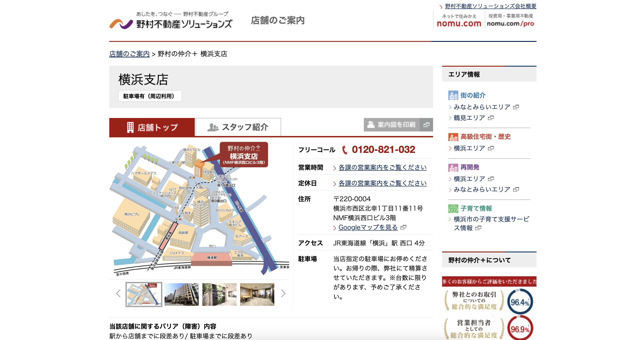Select the office interior thumbnail
644x340 pixels.
[x=257, y=295]
